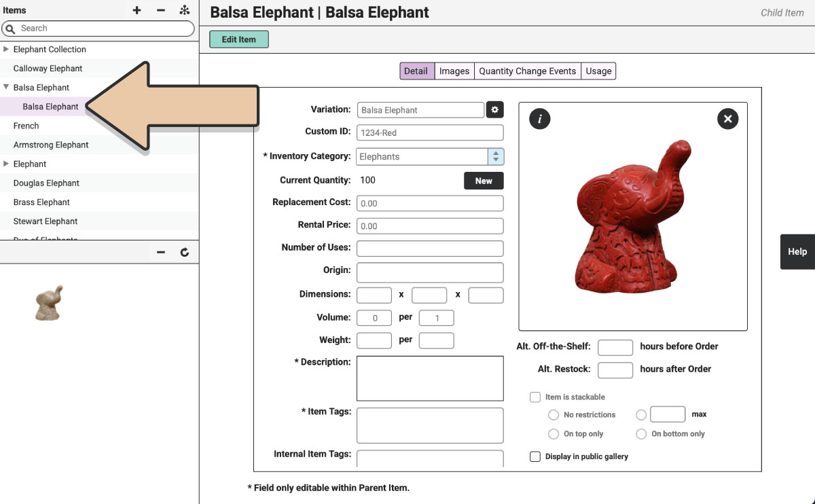Click the Items search field
The height and width of the screenshot is (504, 815).
98,29
